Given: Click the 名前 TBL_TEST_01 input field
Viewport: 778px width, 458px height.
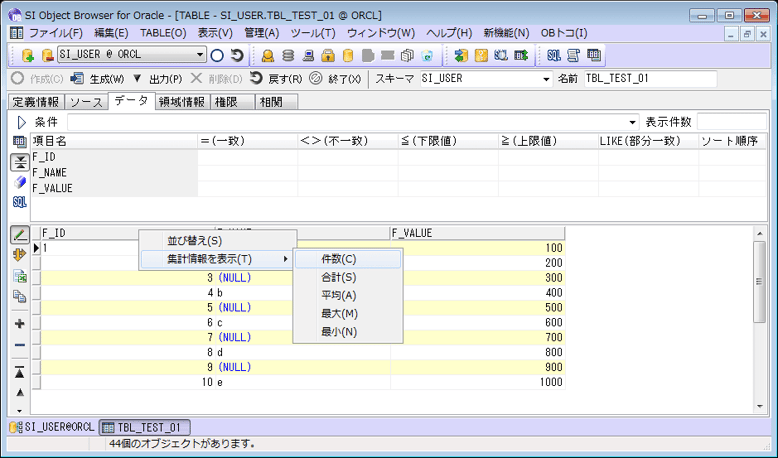Looking at the screenshot, I should click(x=649, y=79).
